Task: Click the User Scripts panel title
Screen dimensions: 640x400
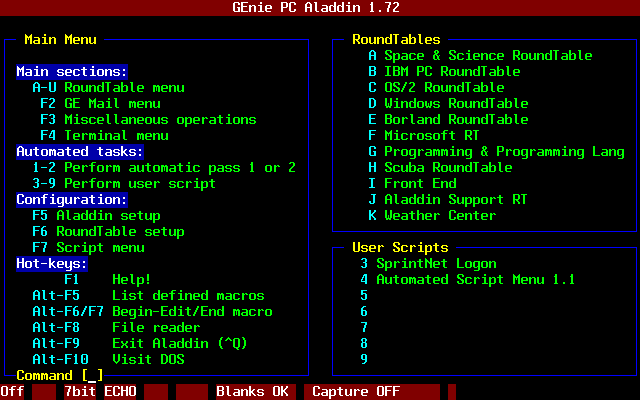Action: pos(400,247)
